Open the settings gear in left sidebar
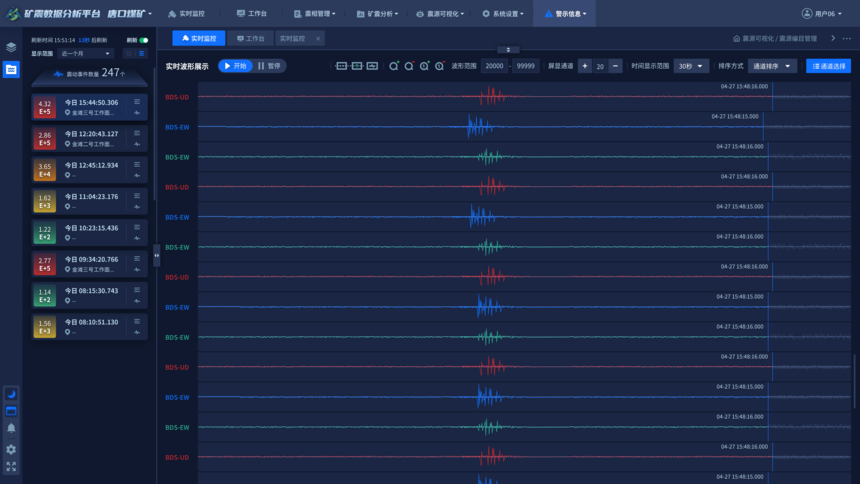The height and width of the screenshot is (484, 860). coord(11,449)
